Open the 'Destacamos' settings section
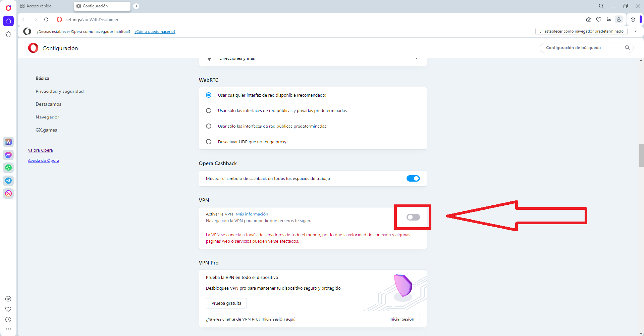The image size is (644, 336). 48,104
